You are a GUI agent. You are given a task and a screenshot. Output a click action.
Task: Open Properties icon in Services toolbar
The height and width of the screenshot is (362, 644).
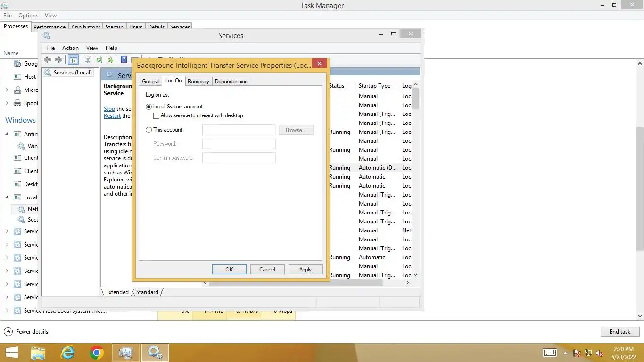[x=87, y=59]
